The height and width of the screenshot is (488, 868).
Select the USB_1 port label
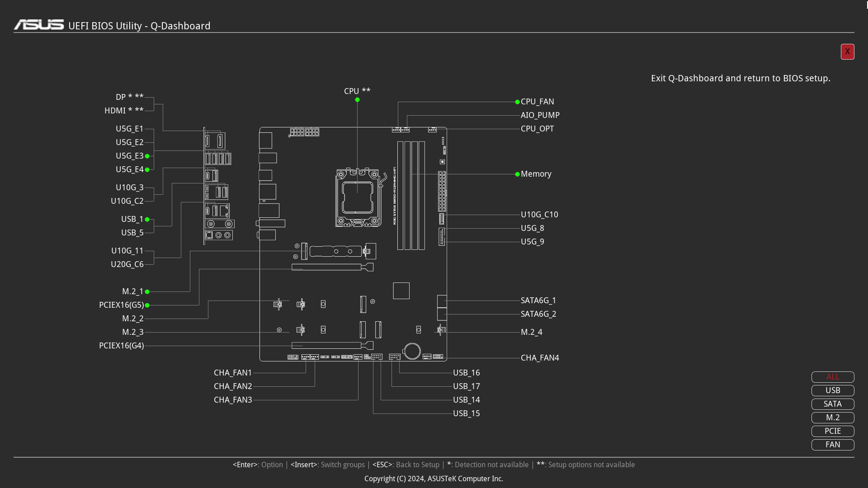tap(132, 219)
